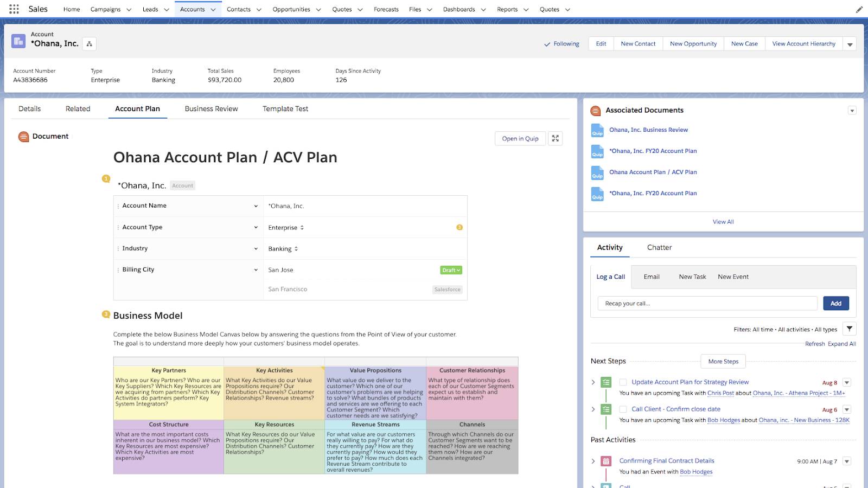Image resolution: width=868 pixels, height=488 pixels.
Task: Expand Confirming Final Contract Details event
Action: [x=593, y=461]
